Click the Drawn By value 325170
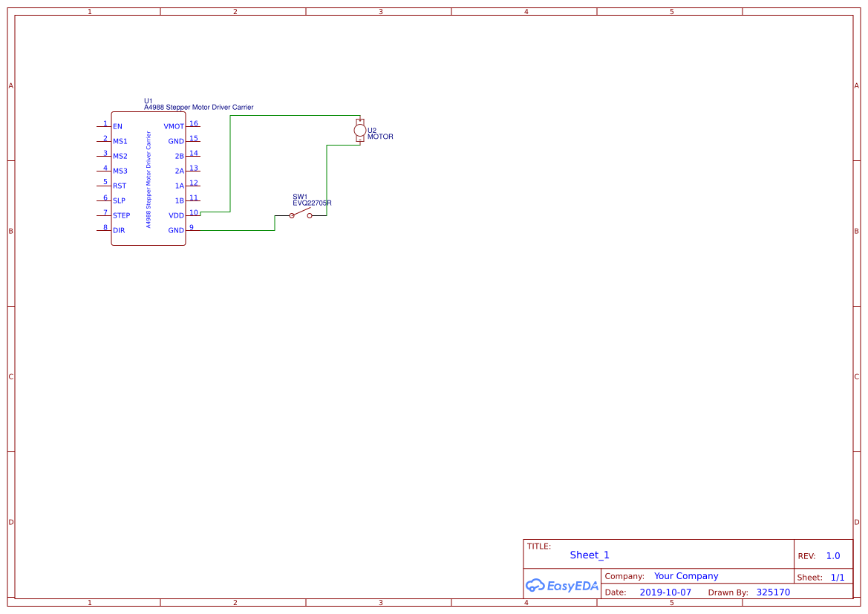868x614 pixels. click(773, 592)
